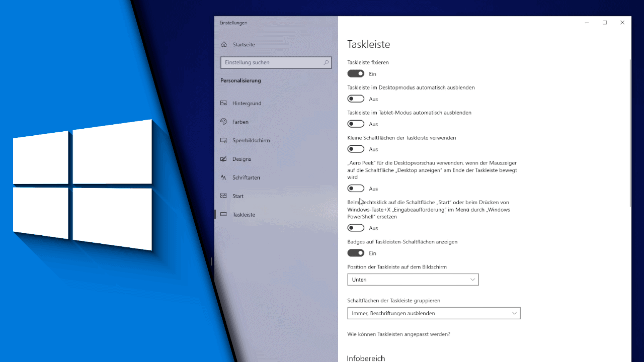Select the Schriftarten fonts icon
This screenshot has height=362, width=644.
coord(223,177)
